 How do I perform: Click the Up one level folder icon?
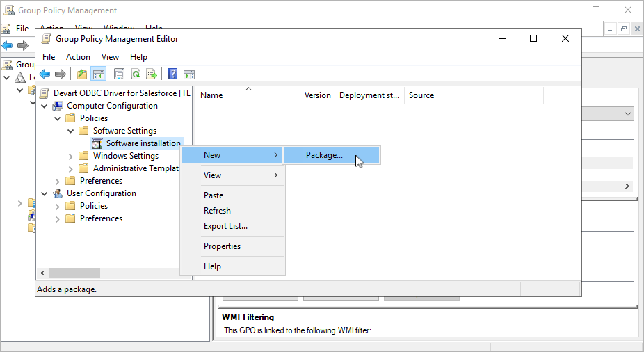[82, 74]
